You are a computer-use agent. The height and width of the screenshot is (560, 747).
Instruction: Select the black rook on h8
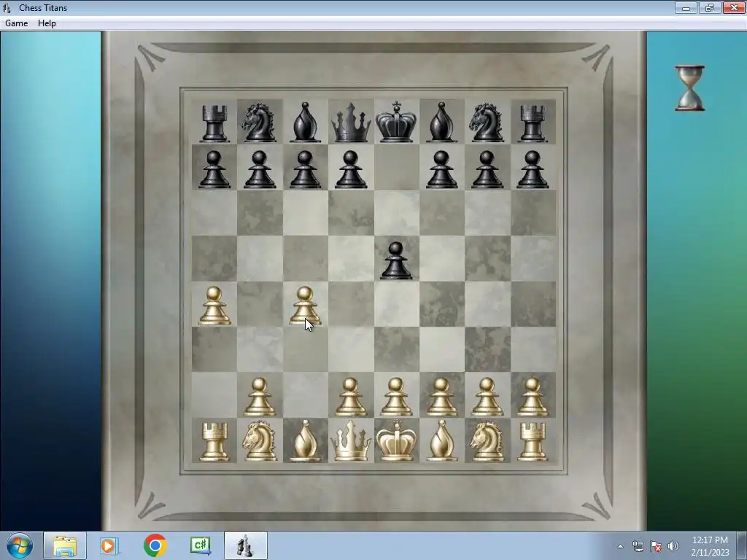click(x=533, y=124)
